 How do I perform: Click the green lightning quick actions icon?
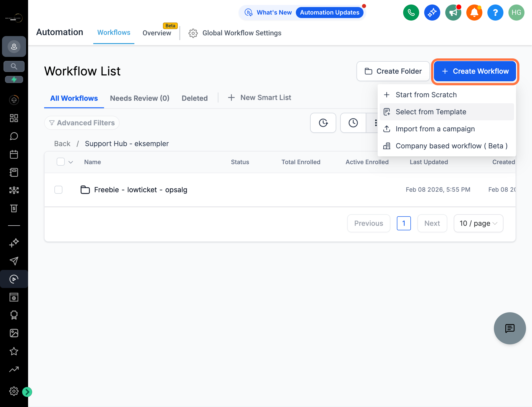coord(14,79)
